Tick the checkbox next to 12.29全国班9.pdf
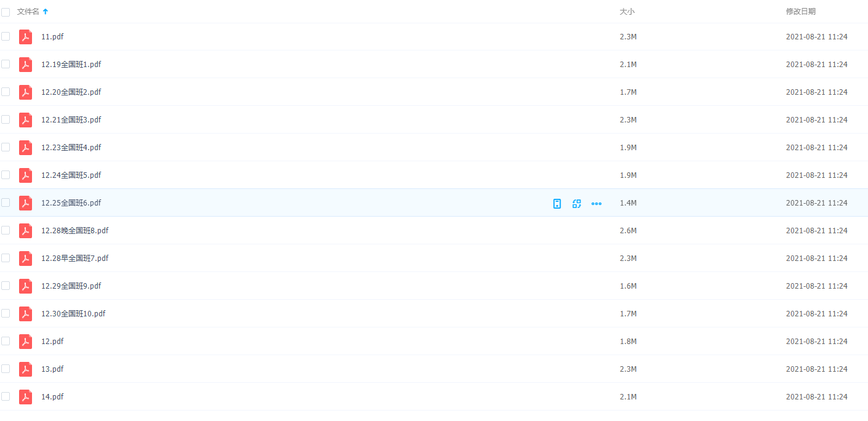 [6, 286]
